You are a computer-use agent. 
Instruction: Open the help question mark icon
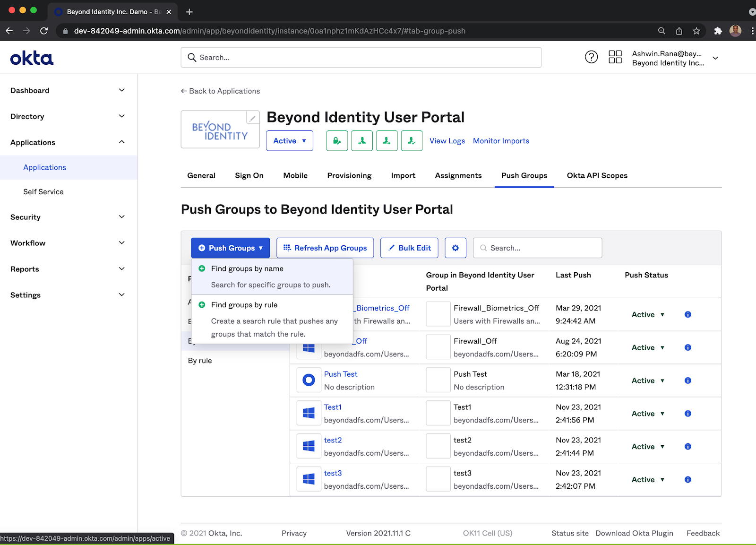[591, 57]
